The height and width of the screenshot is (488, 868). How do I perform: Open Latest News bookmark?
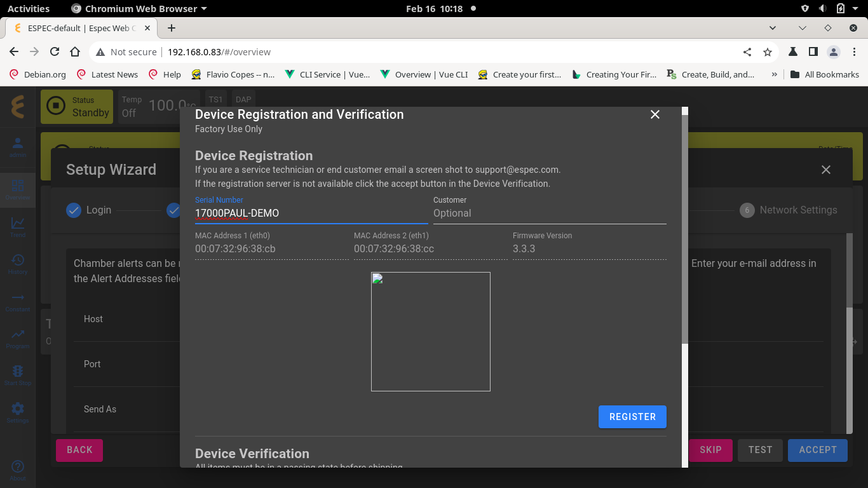point(107,74)
